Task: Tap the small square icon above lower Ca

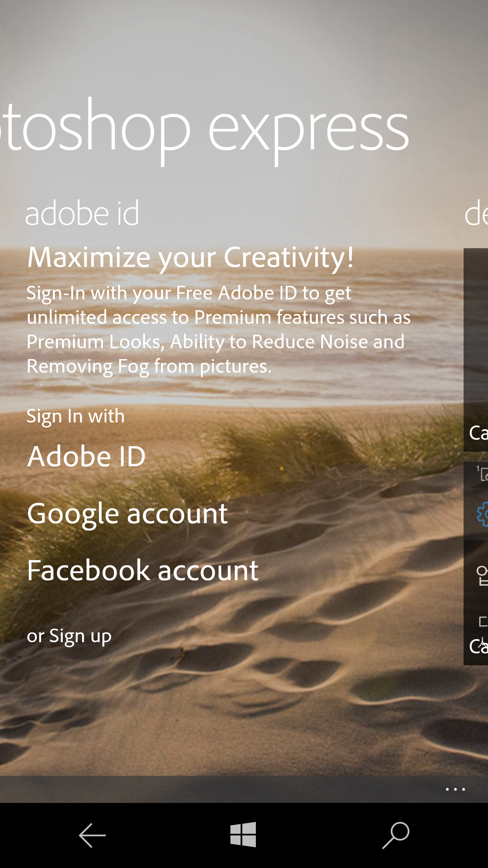Action: click(483, 622)
